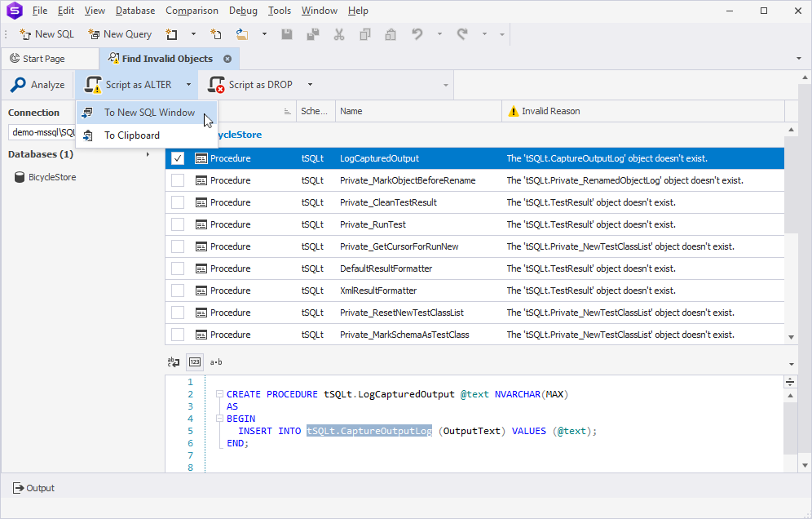The height and width of the screenshot is (519, 812).
Task: Open the Undo history dropdown arrow
Action: pos(439,34)
